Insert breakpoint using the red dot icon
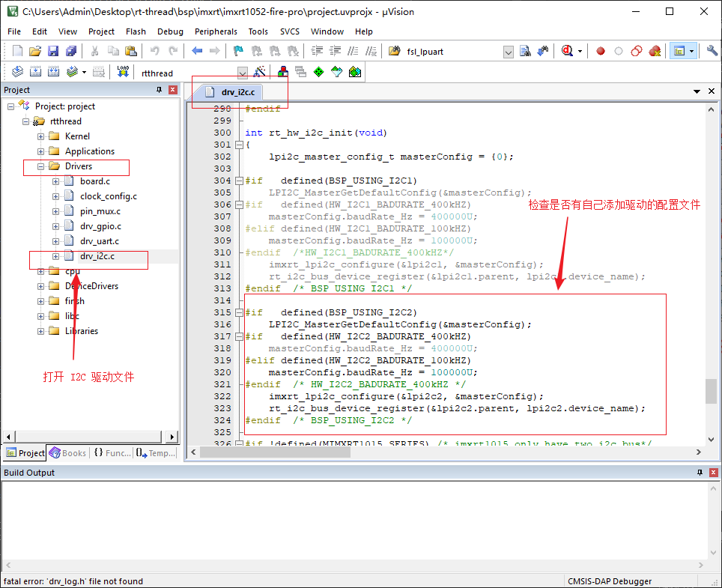This screenshot has height=588, width=722. click(600, 51)
